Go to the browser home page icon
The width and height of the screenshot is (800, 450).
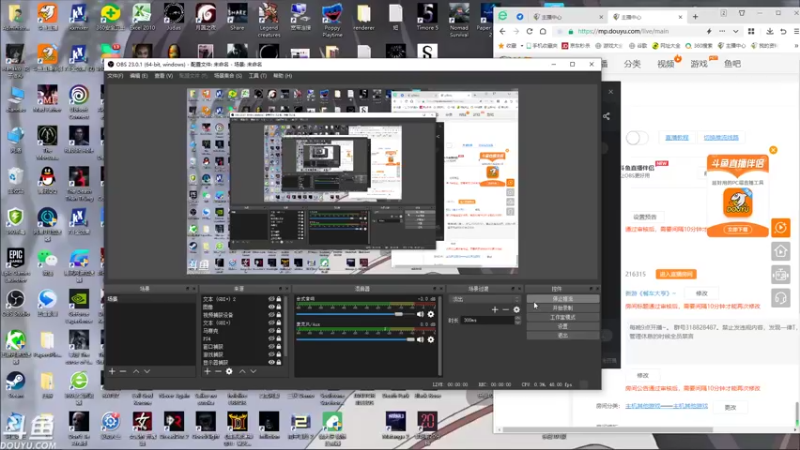click(x=543, y=31)
